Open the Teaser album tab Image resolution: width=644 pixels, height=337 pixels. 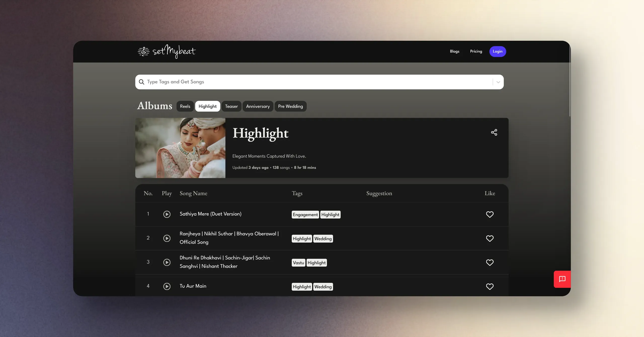[x=231, y=106]
